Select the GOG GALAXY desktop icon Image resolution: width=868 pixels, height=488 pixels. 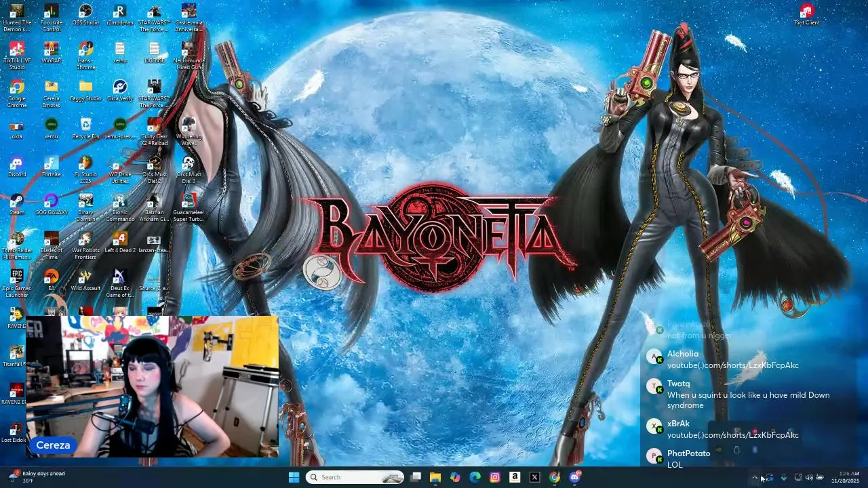[52, 205]
